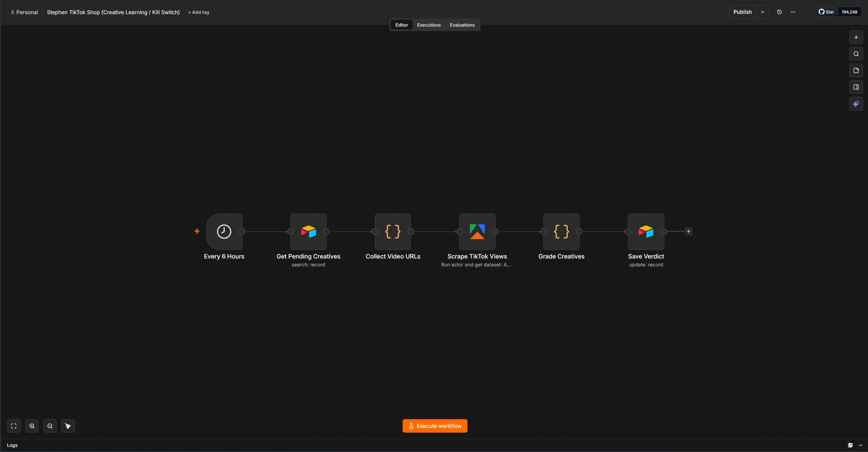Add a sticky note from the right sidebar
868x452 pixels.
(x=856, y=70)
